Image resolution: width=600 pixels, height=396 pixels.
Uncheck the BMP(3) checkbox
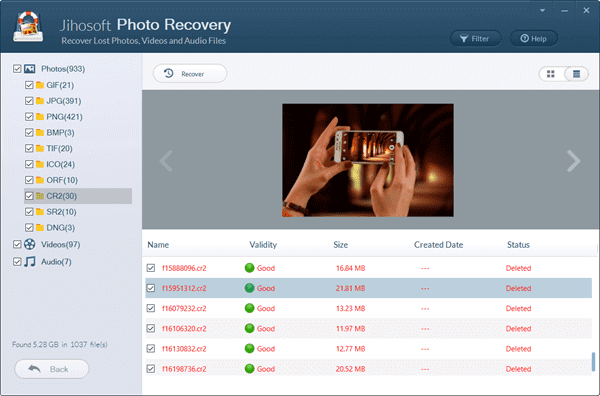pyautogui.click(x=29, y=132)
